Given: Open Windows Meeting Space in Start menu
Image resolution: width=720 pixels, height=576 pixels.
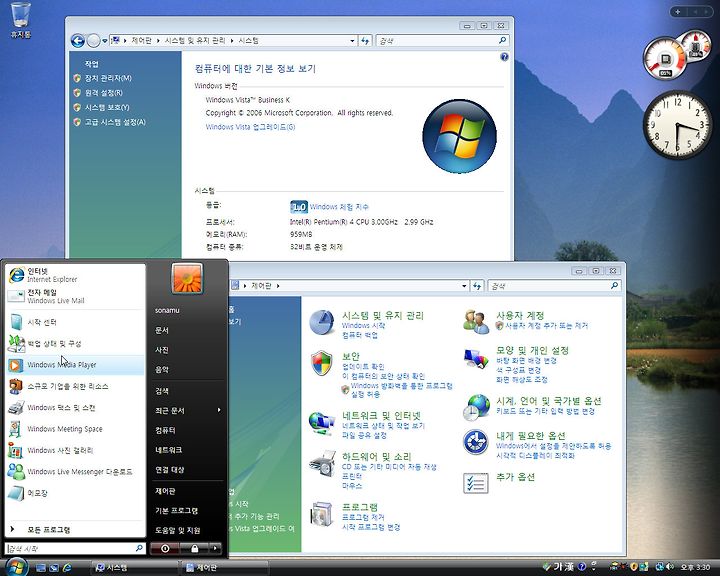Looking at the screenshot, I should [75, 429].
